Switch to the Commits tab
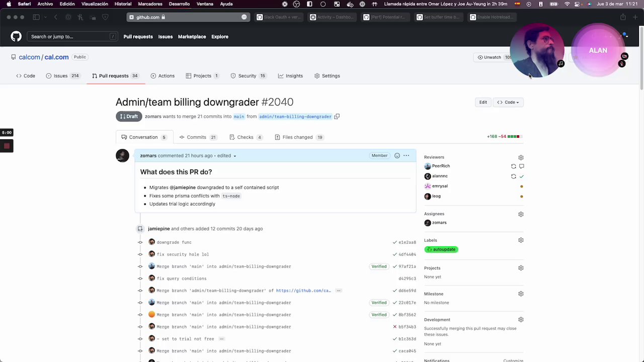Viewport: 644px width, 362px height. [x=198, y=137]
